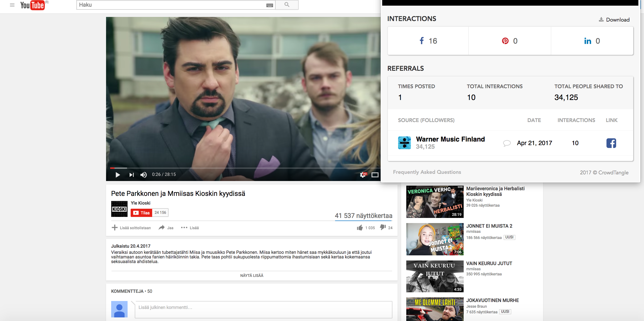
Task: Click the search magnifier button
Action: tap(287, 5)
